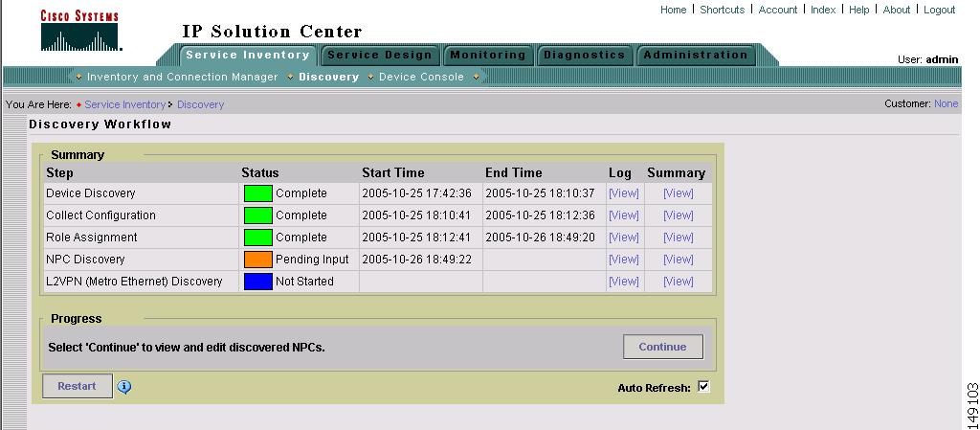Select Inventory and Connection Manager submenu
980x430 pixels.
183,77
